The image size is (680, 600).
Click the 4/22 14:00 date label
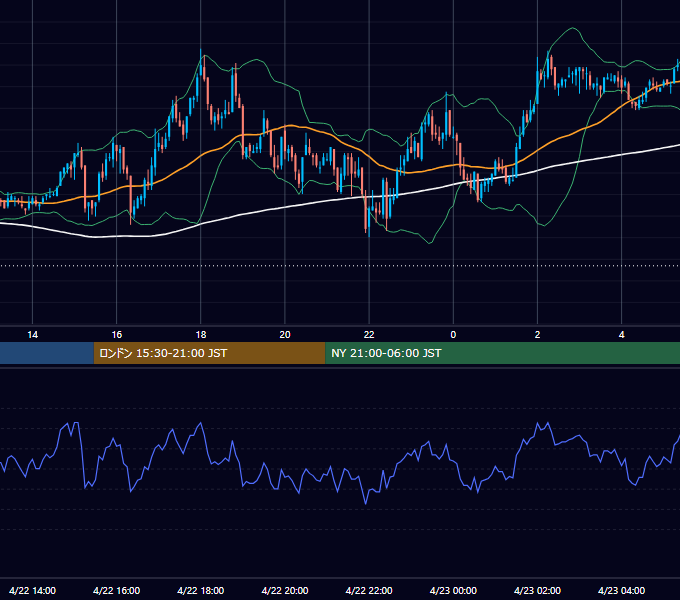33,590
